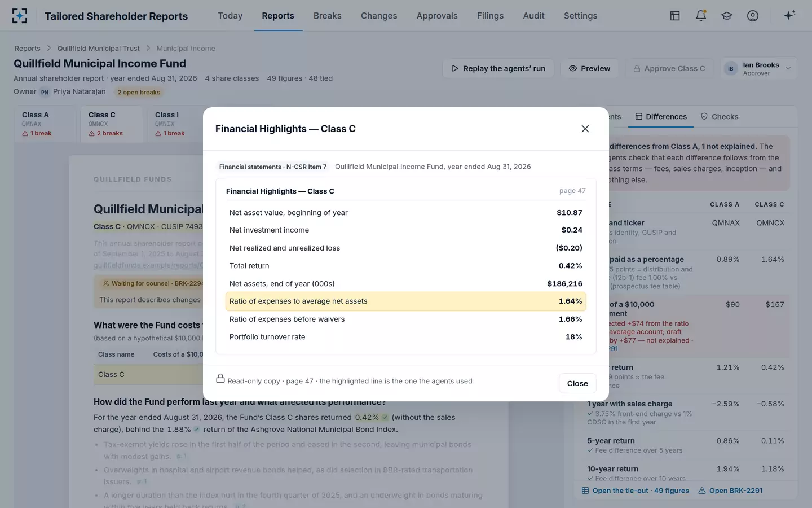The width and height of the screenshot is (812, 508).
Task: Click the 1 year with sales charge row
Action: pyautogui.click(x=686, y=413)
